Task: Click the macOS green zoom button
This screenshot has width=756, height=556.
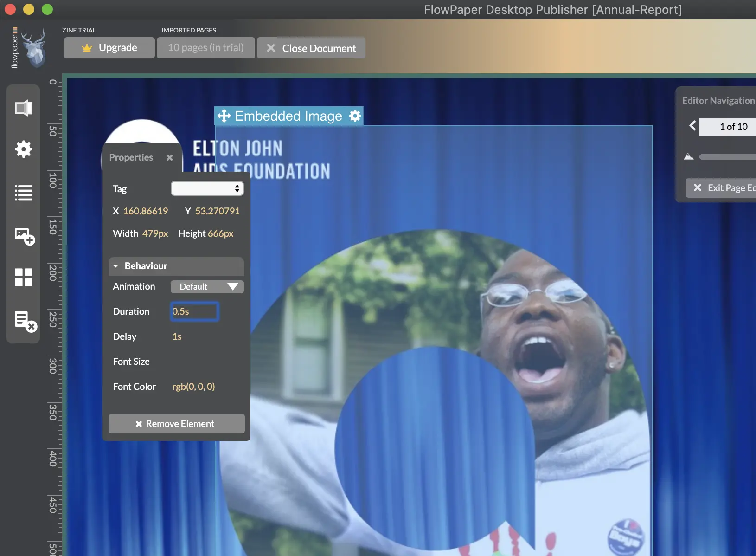Action: (47, 9)
